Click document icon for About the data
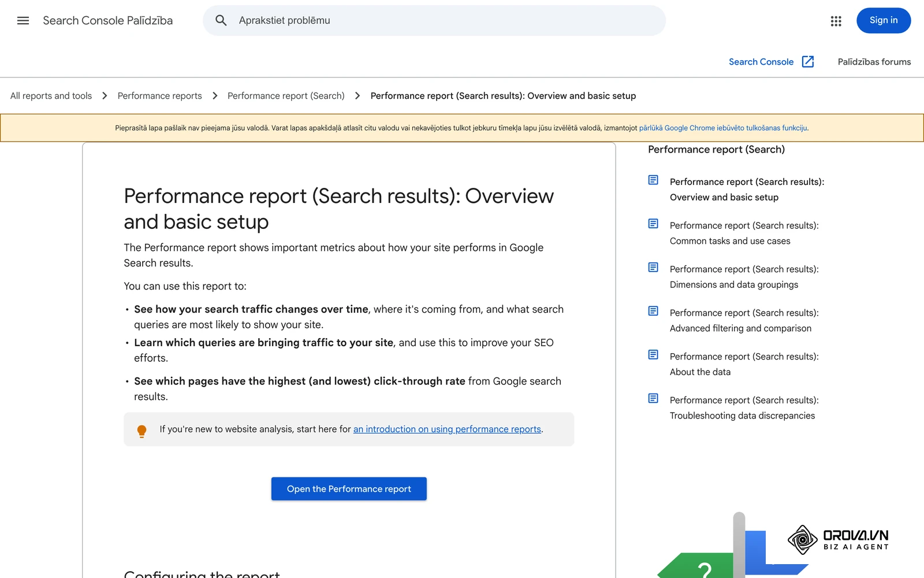 pos(653,355)
